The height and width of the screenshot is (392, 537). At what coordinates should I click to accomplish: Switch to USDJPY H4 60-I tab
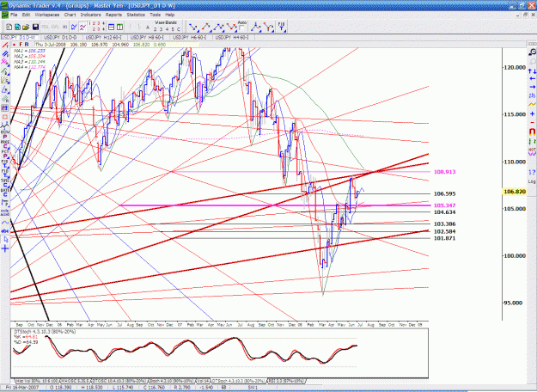pos(234,37)
